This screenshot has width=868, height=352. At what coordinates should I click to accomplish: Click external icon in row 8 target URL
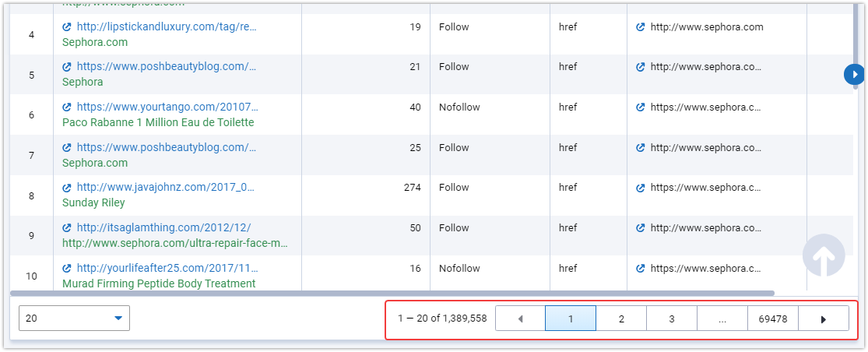[x=641, y=188]
